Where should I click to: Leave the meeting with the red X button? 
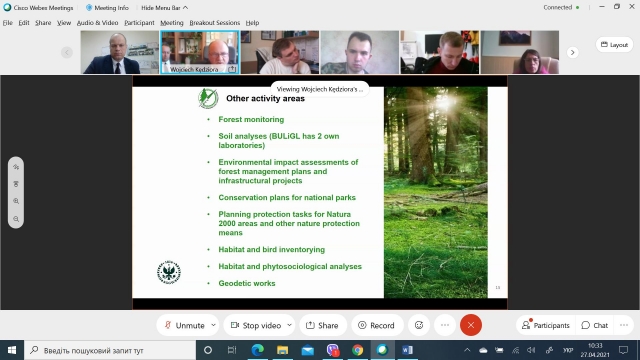tap(471, 325)
